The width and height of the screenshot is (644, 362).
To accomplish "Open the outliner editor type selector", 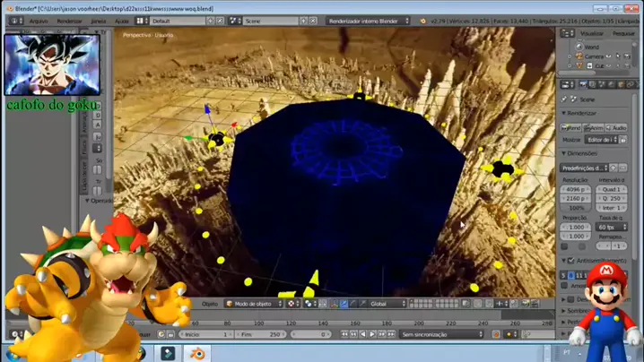I will click(567, 34).
